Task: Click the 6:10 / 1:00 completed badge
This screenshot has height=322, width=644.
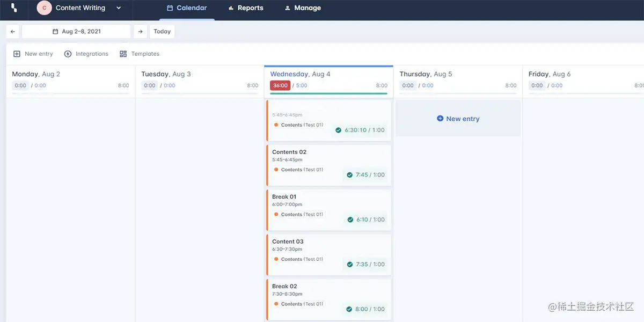Action: (x=365, y=219)
